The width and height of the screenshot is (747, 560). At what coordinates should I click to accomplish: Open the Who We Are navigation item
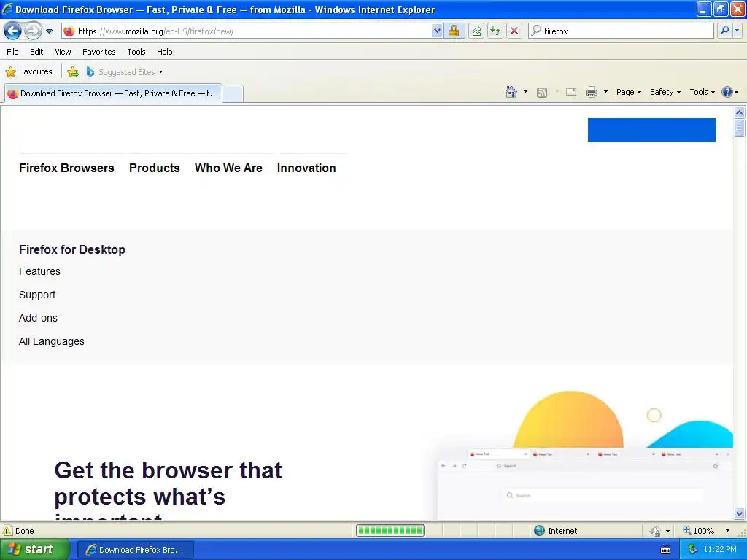pyautogui.click(x=228, y=168)
